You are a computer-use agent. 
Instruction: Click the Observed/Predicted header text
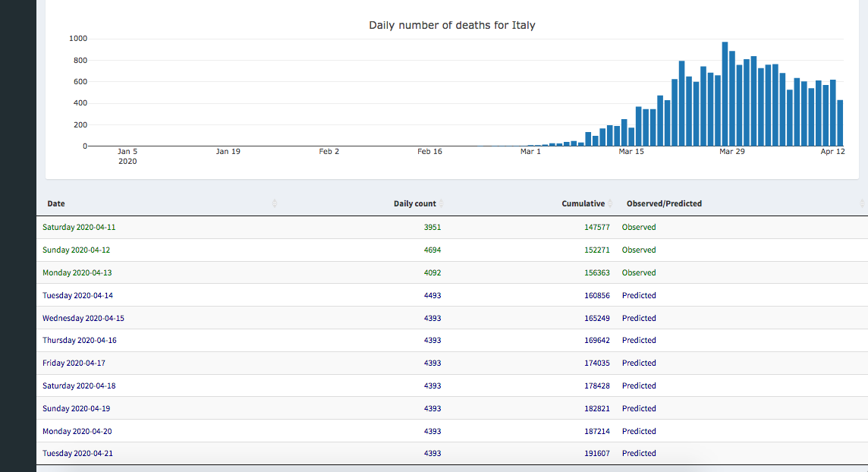point(664,203)
